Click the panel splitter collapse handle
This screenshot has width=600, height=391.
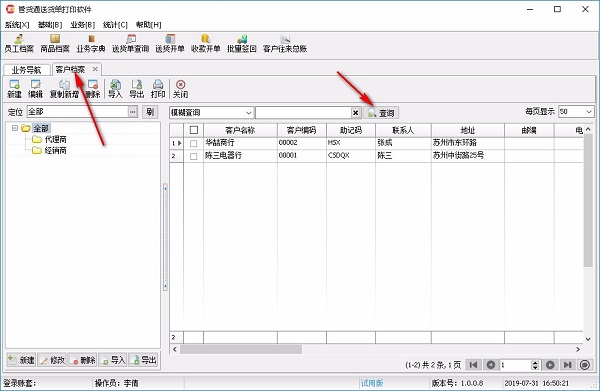coord(165,237)
